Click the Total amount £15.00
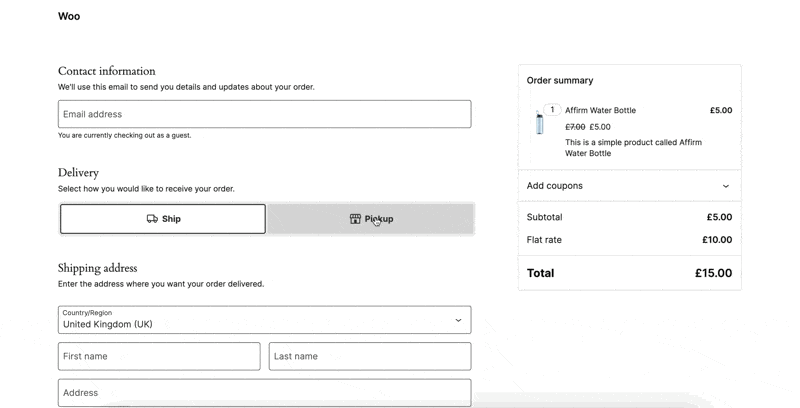The image size is (800, 408). coord(713,273)
